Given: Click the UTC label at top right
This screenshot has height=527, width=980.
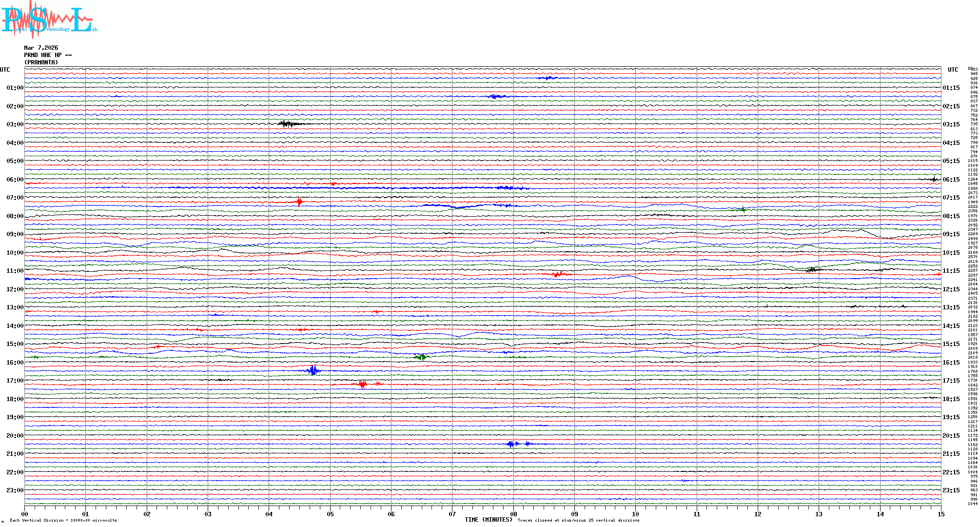Looking at the screenshot, I should pyautogui.click(x=953, y=70).
